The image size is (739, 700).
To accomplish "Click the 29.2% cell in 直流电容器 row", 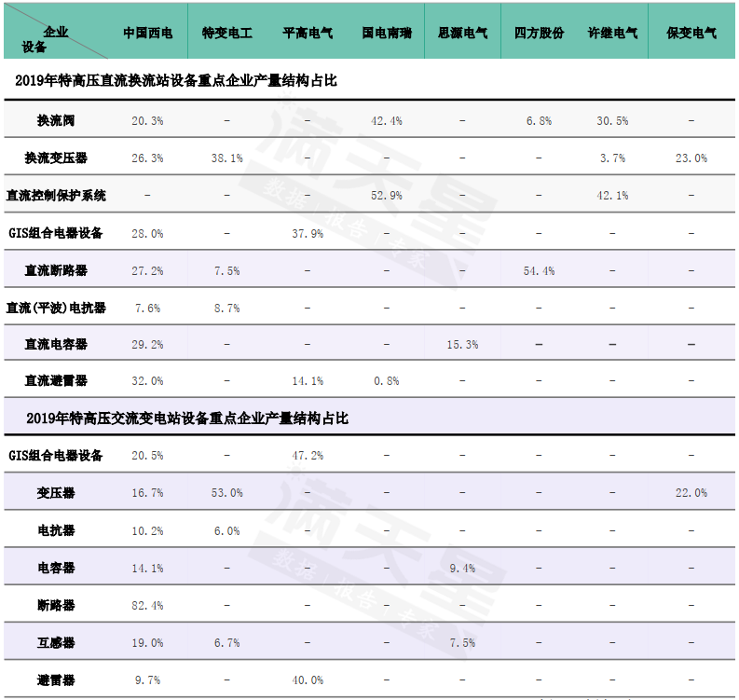I will click(x=147, y=345).
